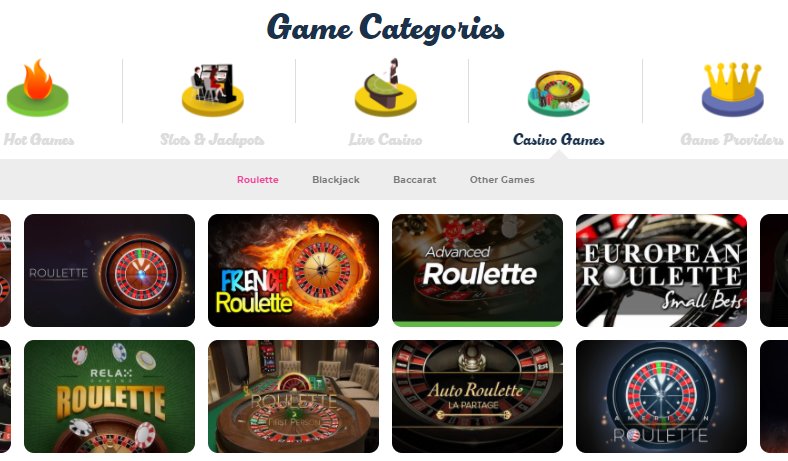Show Baccarat games
The width and height of the screenshot is (788, 461).
pyautogui.click(x=415, y=179)
